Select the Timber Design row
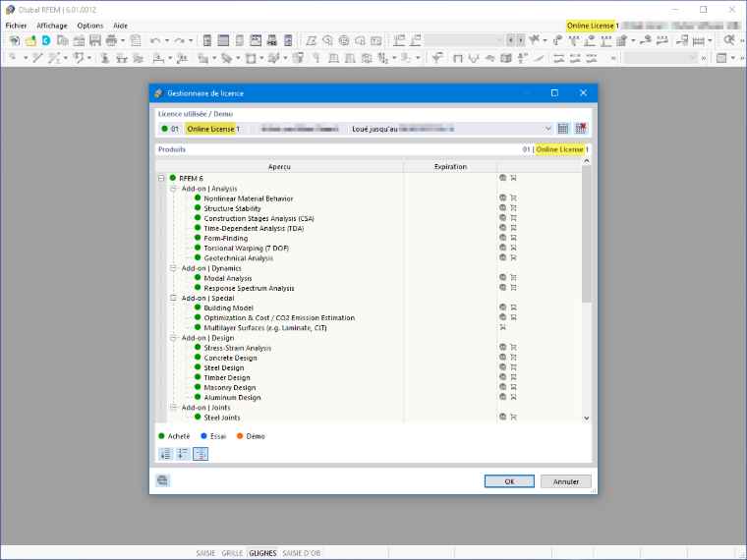 (x=369, y=377)
